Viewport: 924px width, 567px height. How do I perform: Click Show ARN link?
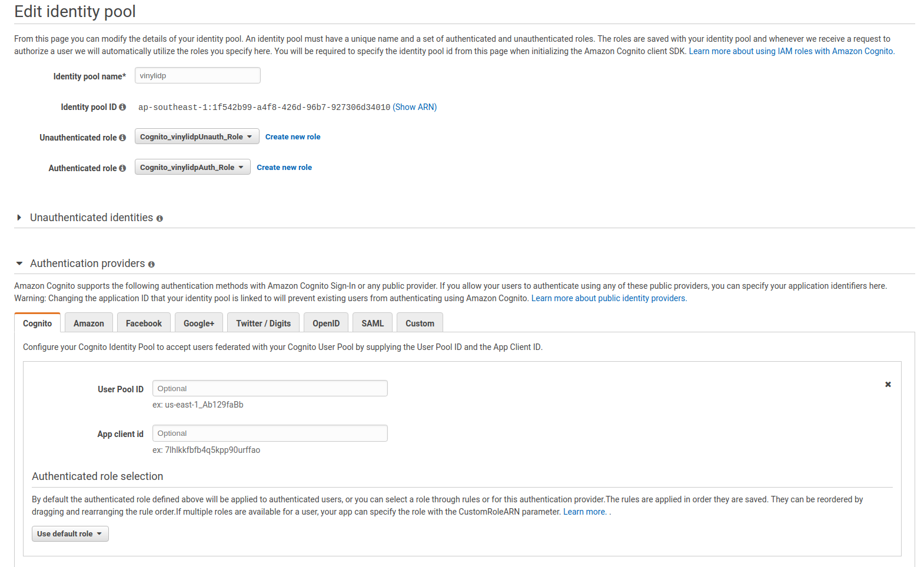pyautogui.click(x=415, y=107)
